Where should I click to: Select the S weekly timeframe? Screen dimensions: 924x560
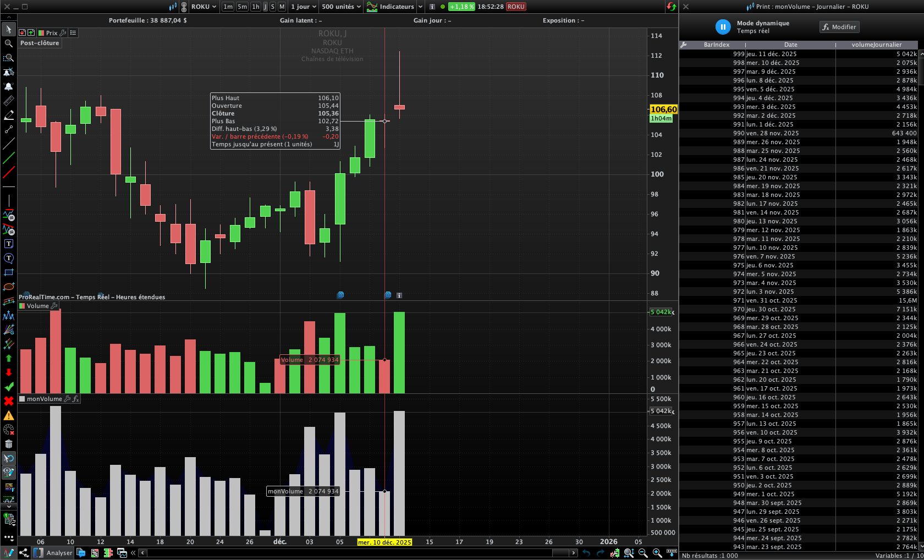click(273, 7)
